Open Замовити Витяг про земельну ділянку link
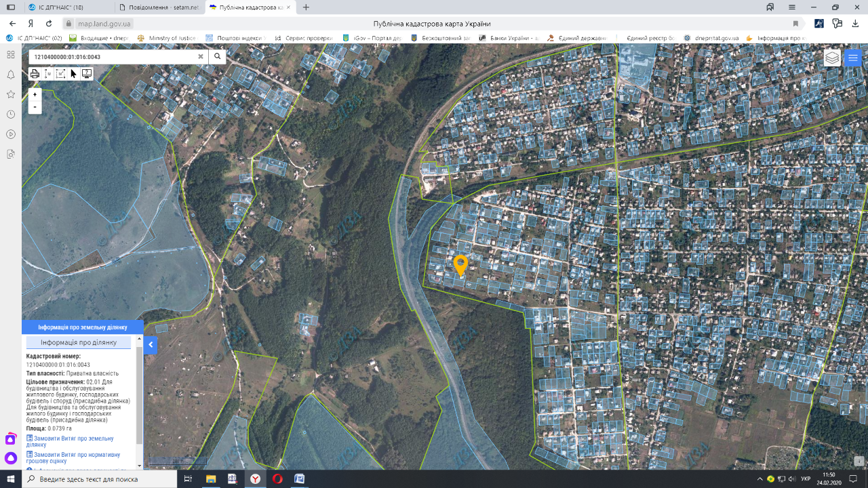Viewport: 868px width, 488px height. click(x=70, y=441)
